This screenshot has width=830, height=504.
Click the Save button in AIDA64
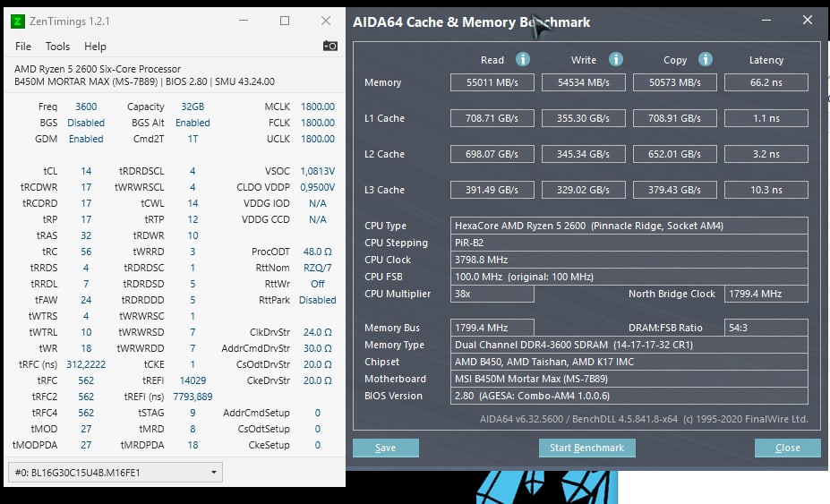(385, 448)
